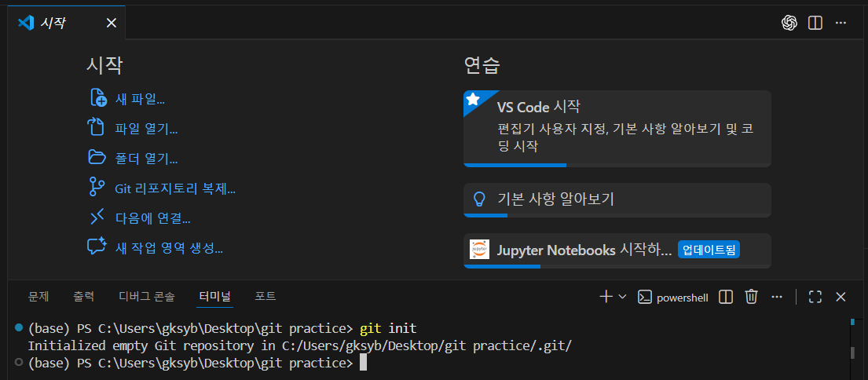
Task: Click progress bar under Jupyter Notebooks card
Action: tap(617, 267)
